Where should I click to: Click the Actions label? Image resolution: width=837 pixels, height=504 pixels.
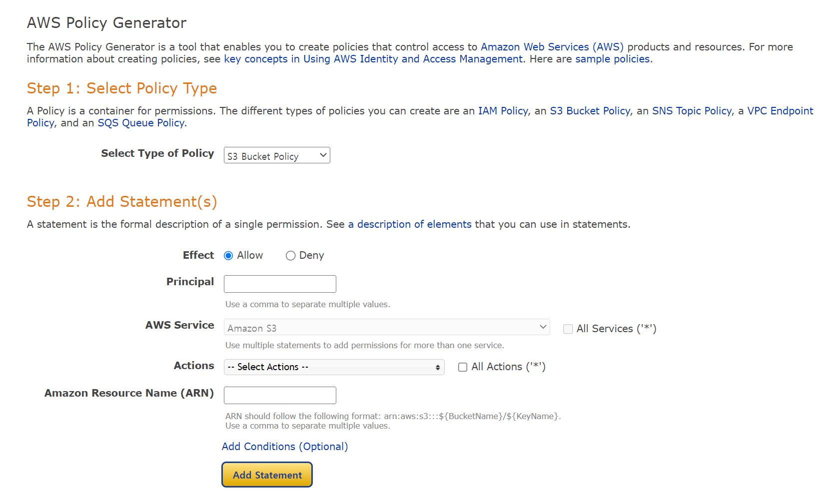(x=194, y=366)
